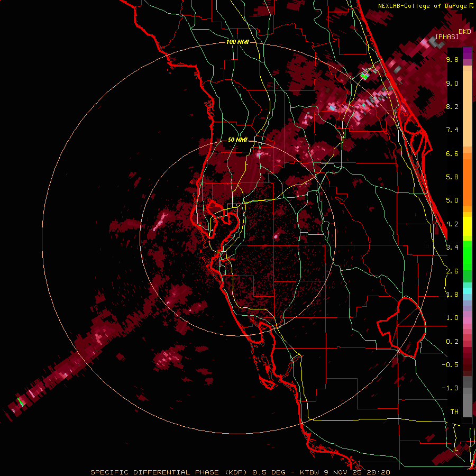The height and width of the screenshot is (476, 476).
Task: Click the 9.8 value on color scale
Action: pos(452,60)
